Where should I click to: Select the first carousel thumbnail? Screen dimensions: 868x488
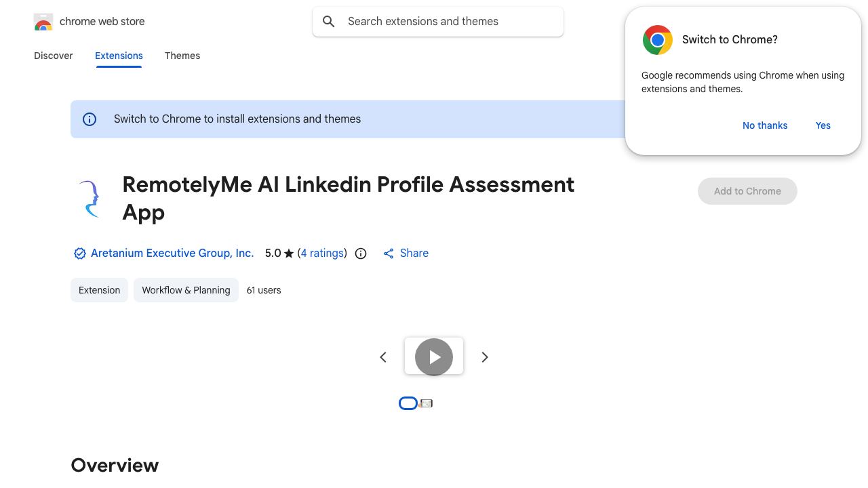(408, 403)
